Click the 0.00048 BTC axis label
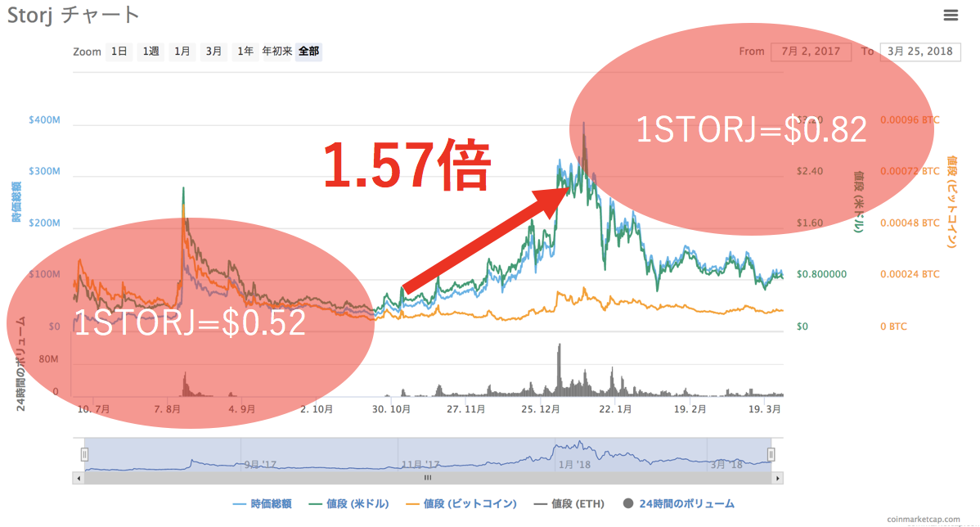 [x=910, y=223]
